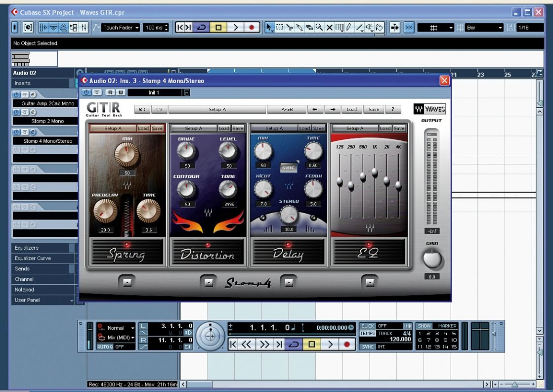
Task: Select the Zoom magnifier tool
Action: tap(319, 28)
